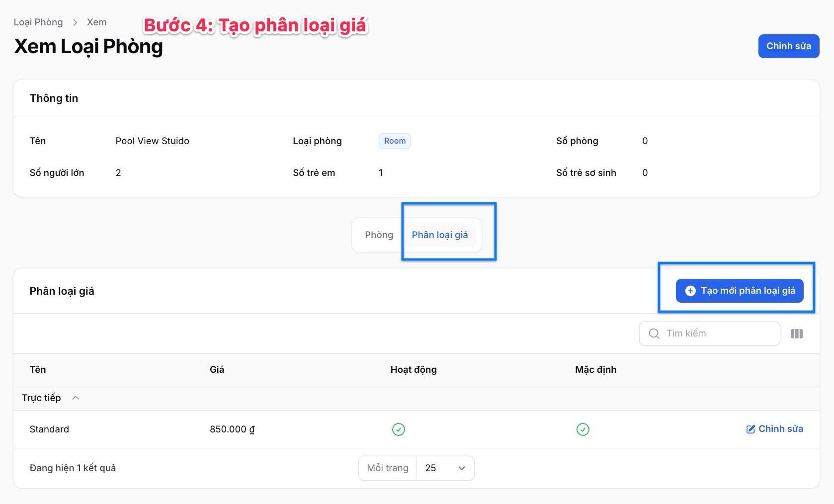Click the plus icon in Tạo mới button
Image resolution: width=834 pixels, height=504 pixels.
click(690, 291)
